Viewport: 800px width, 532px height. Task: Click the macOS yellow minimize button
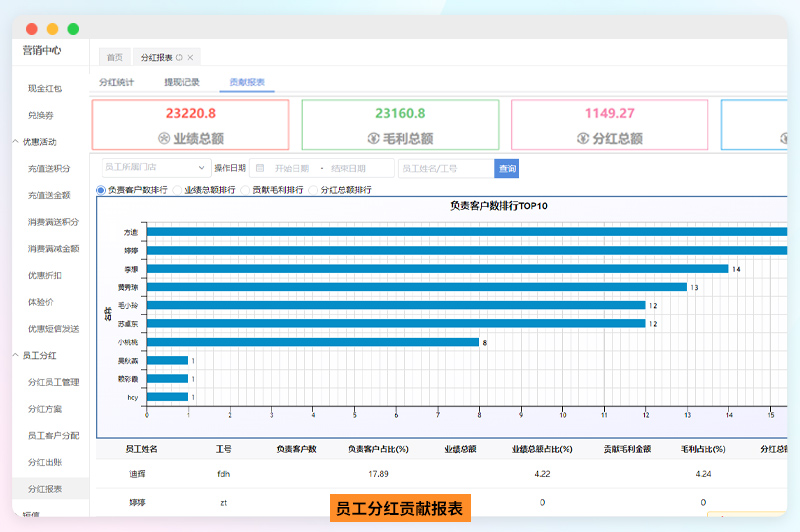tap(52, 29)
